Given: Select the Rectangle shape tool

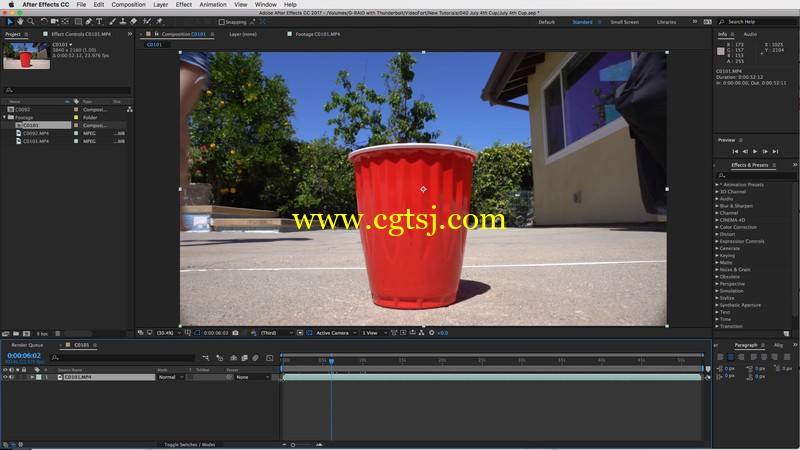Looking at the screenshot, I should (78, 21).
